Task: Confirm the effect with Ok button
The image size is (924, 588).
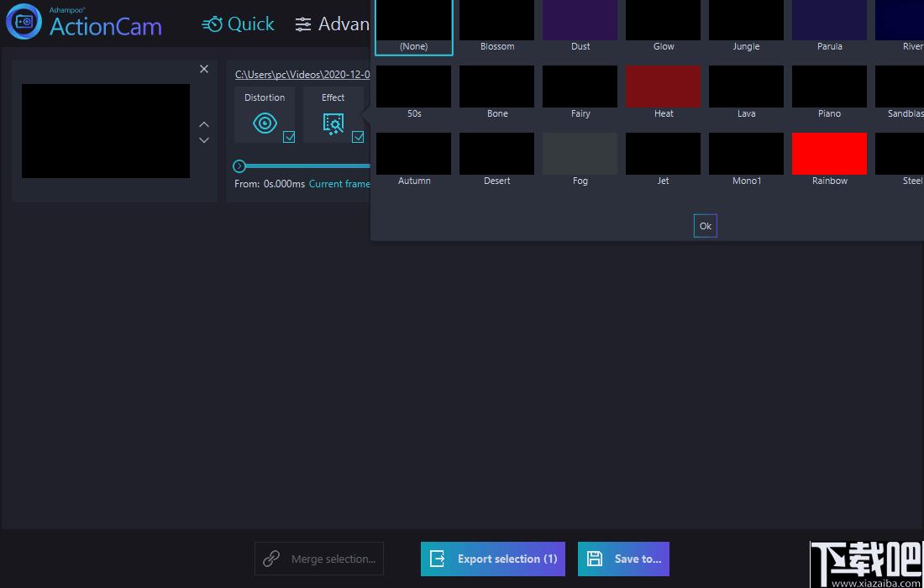Action: tap(706, 226)
